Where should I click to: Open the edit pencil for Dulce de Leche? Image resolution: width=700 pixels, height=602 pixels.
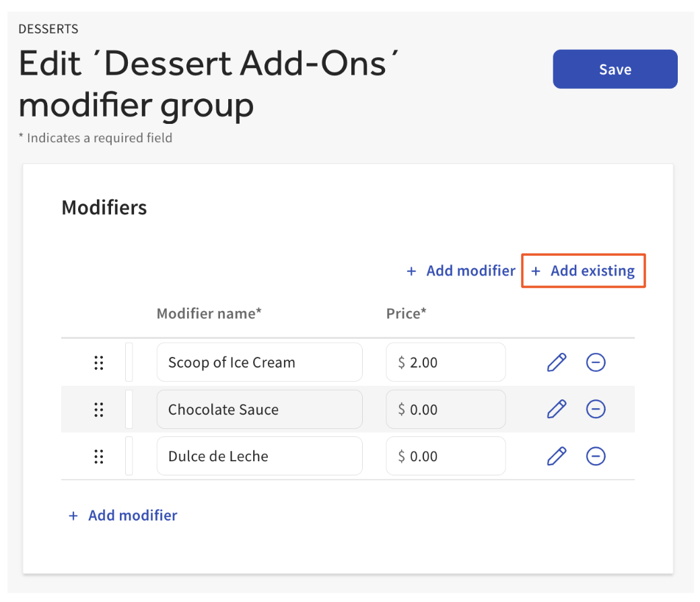tap(557, 456)
